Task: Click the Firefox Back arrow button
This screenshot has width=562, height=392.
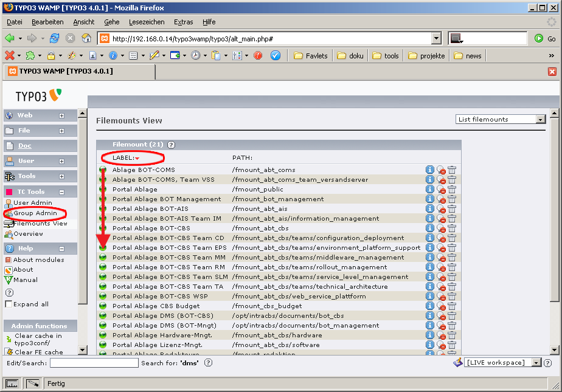Action: (x=10, y=38)
